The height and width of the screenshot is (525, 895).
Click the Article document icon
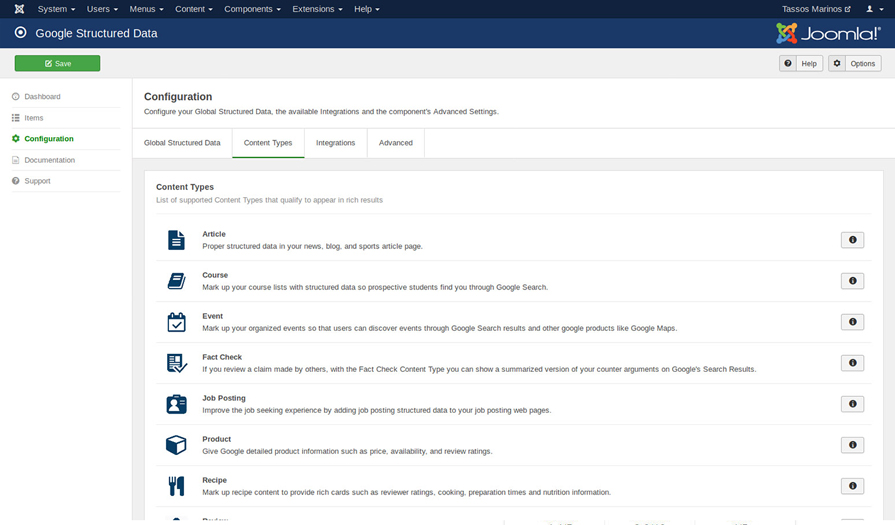coord(176,240)
